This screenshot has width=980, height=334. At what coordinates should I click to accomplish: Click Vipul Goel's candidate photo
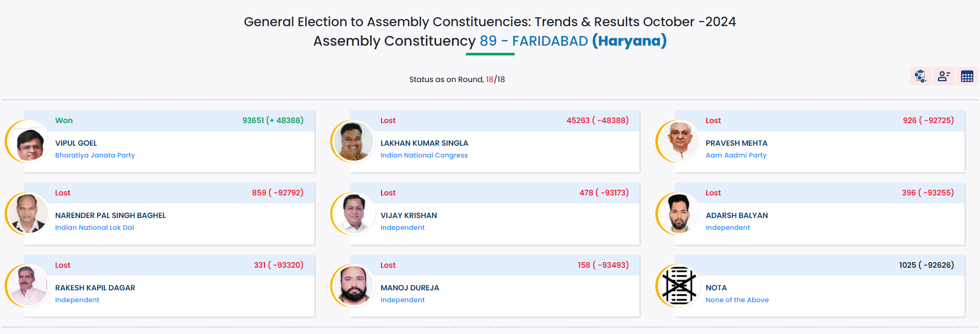29,142
